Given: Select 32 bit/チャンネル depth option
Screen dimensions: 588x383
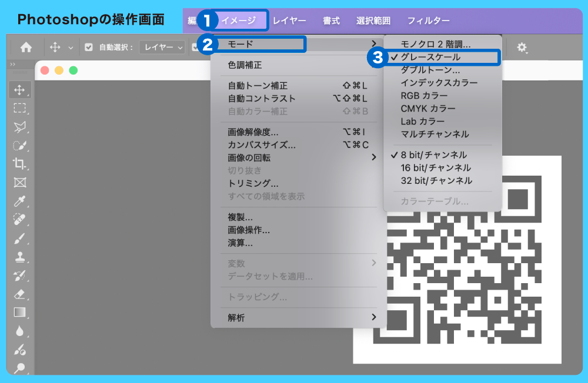Looking at the screenshot, I should 443,180.
